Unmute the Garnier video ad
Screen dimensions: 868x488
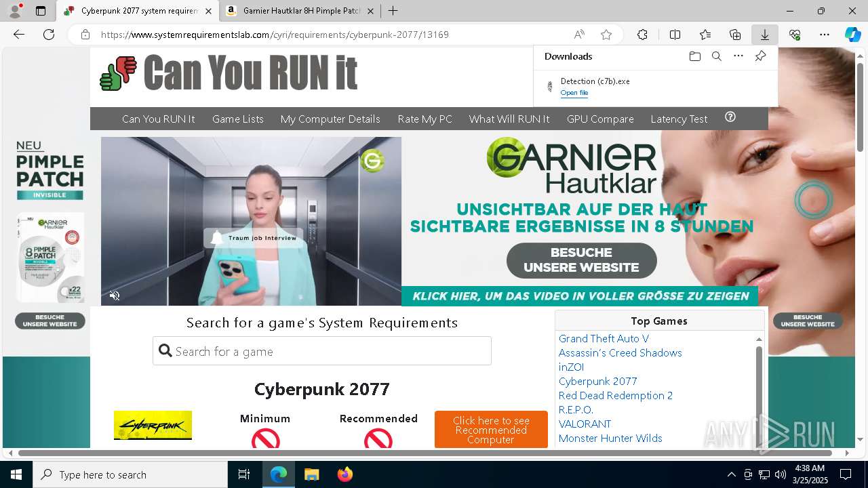pyautogui.click(x=115, y=296)
